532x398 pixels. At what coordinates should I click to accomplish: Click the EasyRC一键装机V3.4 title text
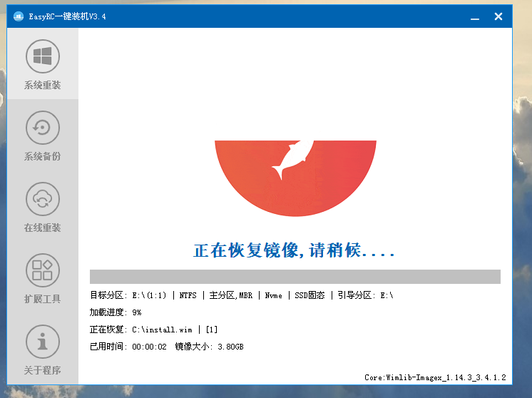click(67, 16)
